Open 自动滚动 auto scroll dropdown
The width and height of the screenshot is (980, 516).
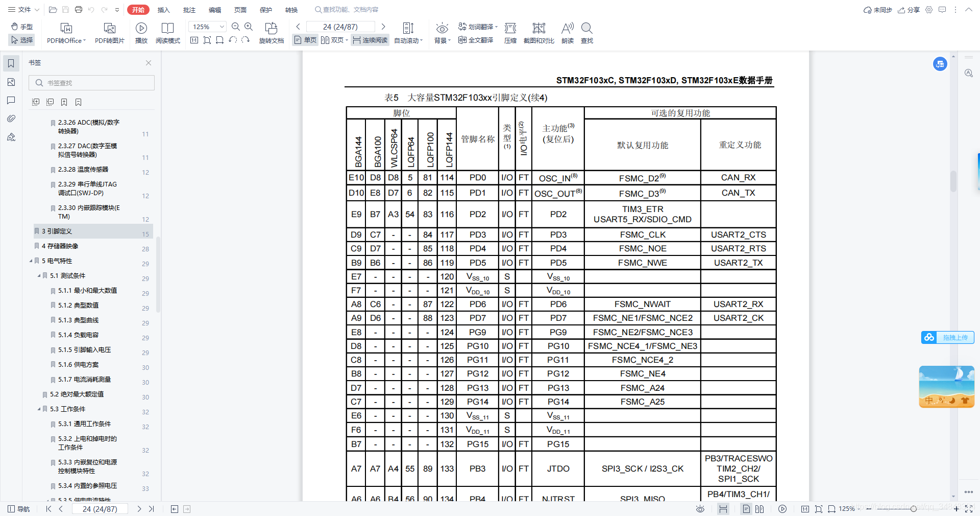(x=408, y=33)
